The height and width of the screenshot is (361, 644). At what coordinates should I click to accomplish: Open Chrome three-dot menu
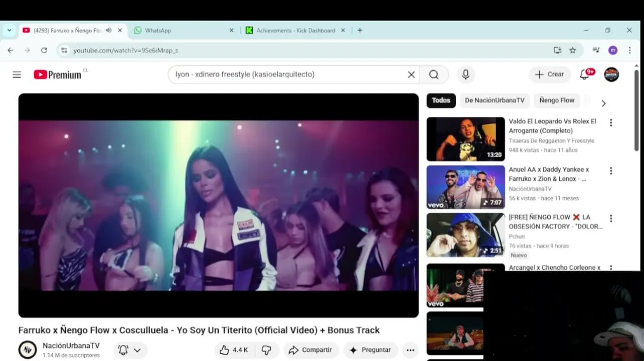tap(630, 50)
